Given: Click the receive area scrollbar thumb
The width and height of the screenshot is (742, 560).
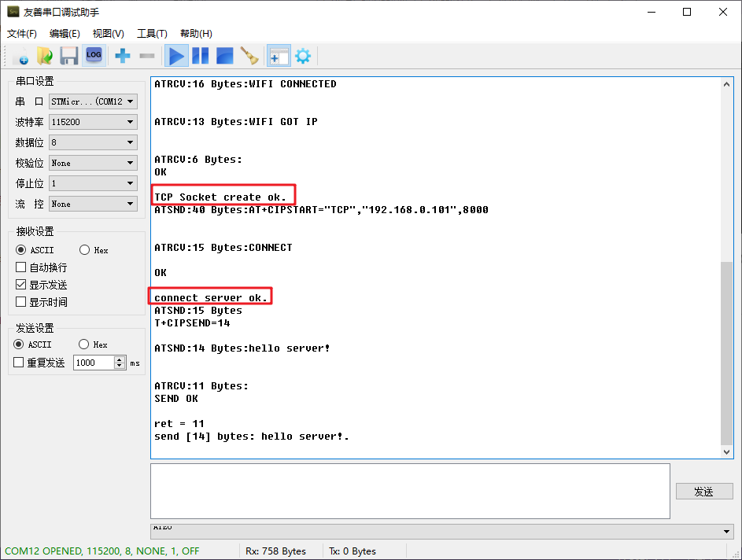Looking at the screenshot, I should coord(726,353).
